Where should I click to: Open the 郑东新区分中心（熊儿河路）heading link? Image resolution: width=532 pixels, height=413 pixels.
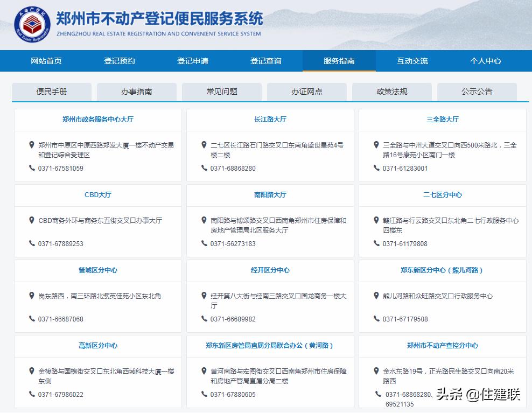point(442,270)
